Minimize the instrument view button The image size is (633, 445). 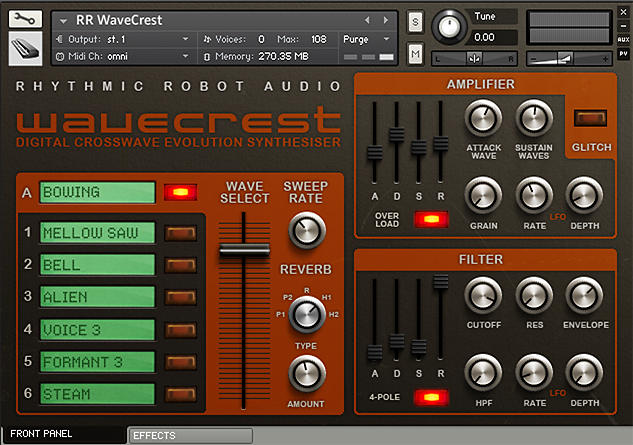click(x=623, y=25)
